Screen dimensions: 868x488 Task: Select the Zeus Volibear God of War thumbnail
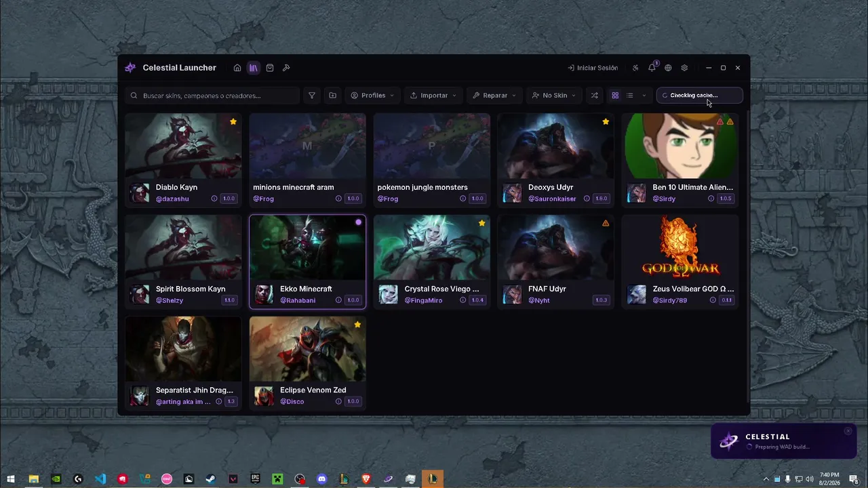coord(680,247)
